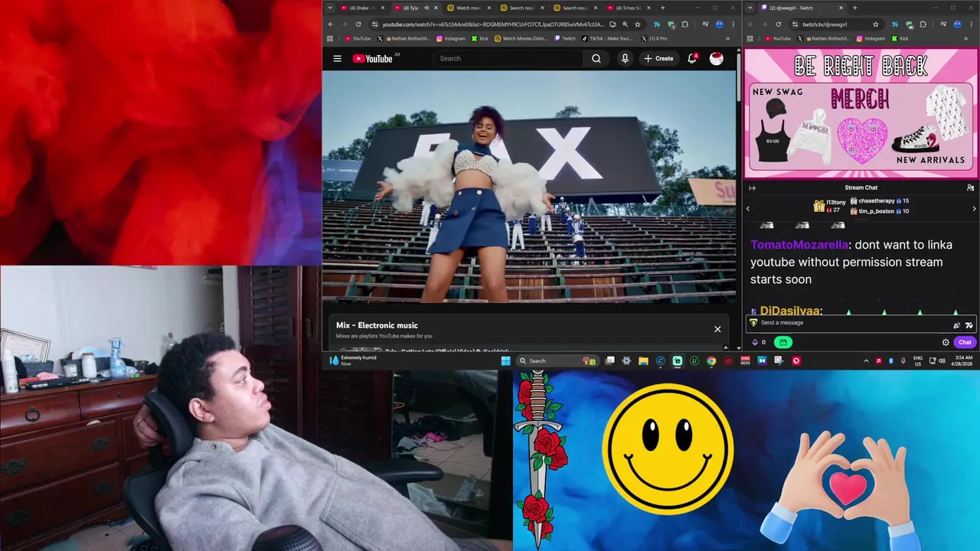Click the purple Chat send button
Viewport: 980px width, 551px height.
click(965, 342)
